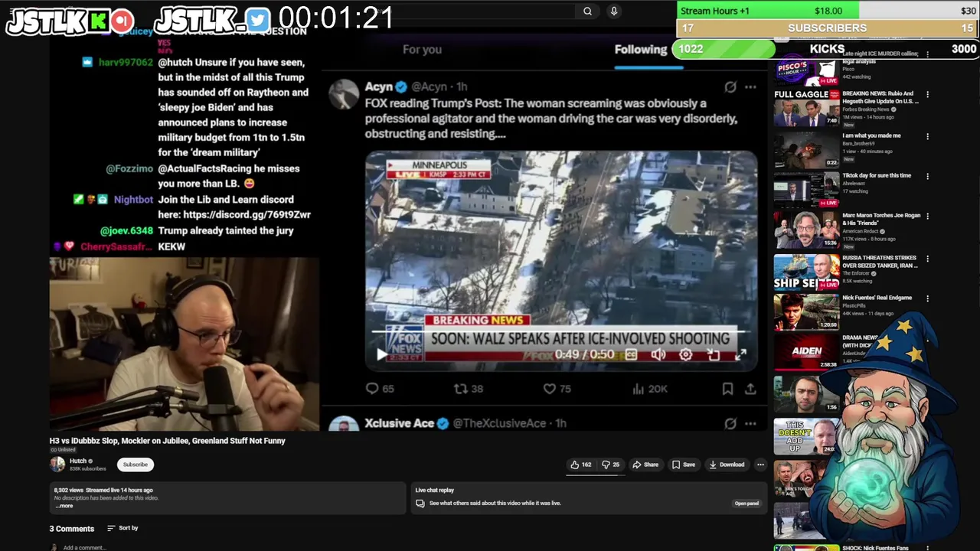Bookmark Acyn's post

727,389
